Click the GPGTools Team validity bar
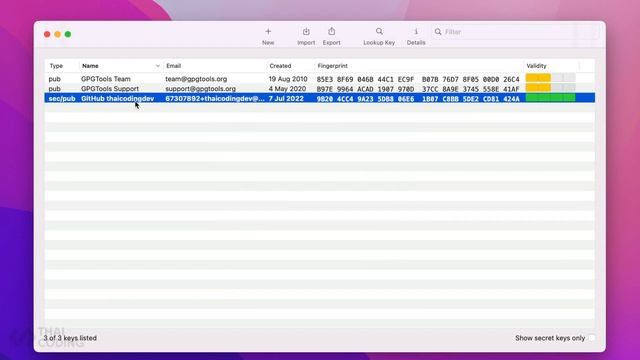This screenshot has width=640, height=360. (551, 78)
